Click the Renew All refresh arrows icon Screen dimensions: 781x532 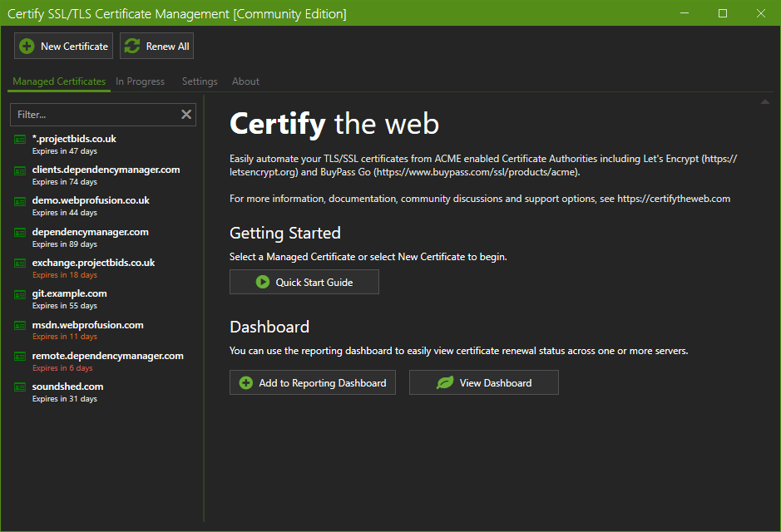click(x=132, y=47)
